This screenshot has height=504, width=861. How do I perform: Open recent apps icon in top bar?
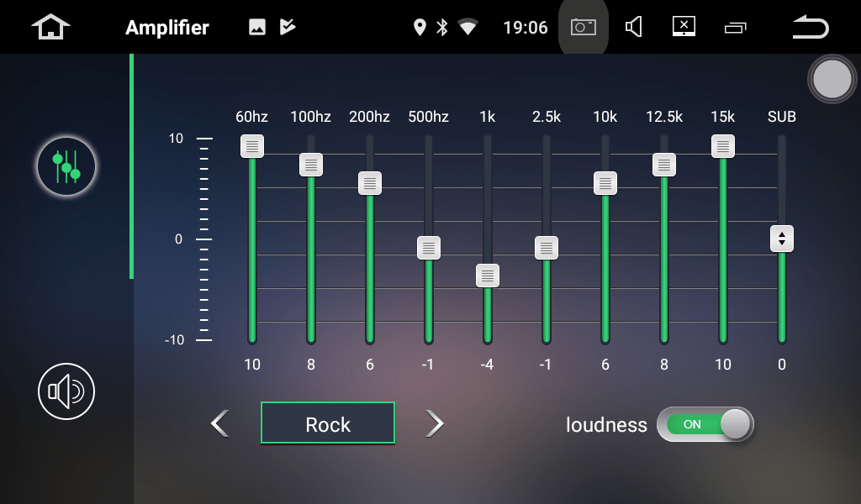[735, 28]
